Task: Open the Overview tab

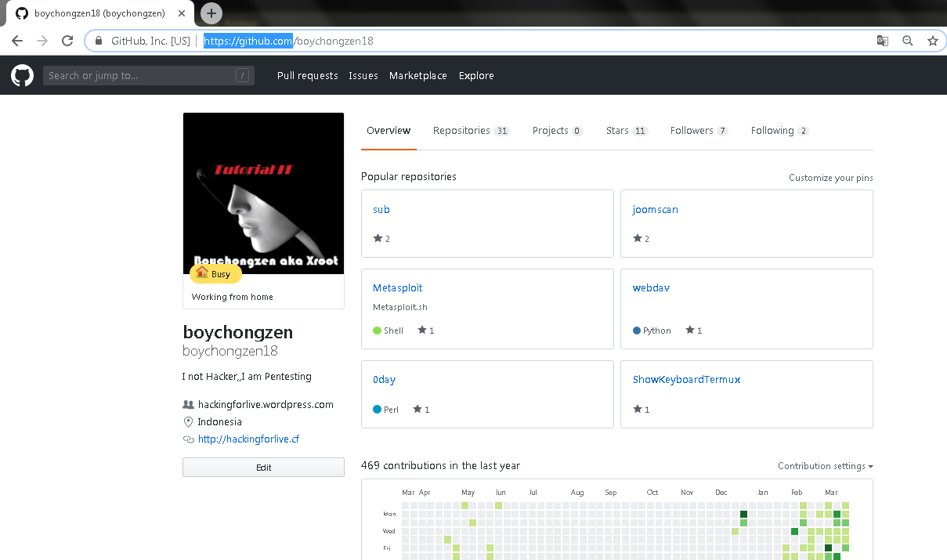Action: point(389,131)
